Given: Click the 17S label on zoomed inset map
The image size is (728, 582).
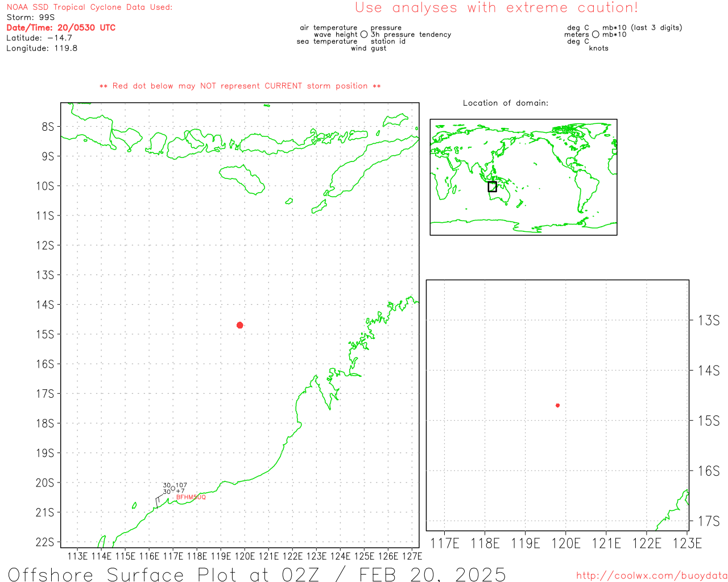Looking at the screenshot, I should click(709, 521).
